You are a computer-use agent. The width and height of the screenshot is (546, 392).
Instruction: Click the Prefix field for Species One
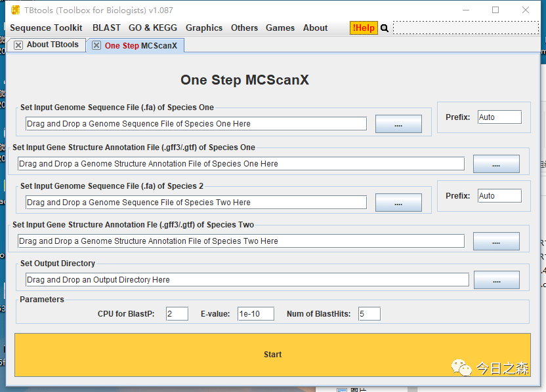pos(499,117)
